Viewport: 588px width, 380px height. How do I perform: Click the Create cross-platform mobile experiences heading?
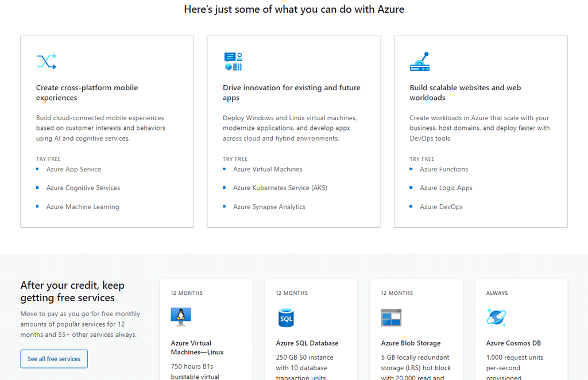coord(87,93)
